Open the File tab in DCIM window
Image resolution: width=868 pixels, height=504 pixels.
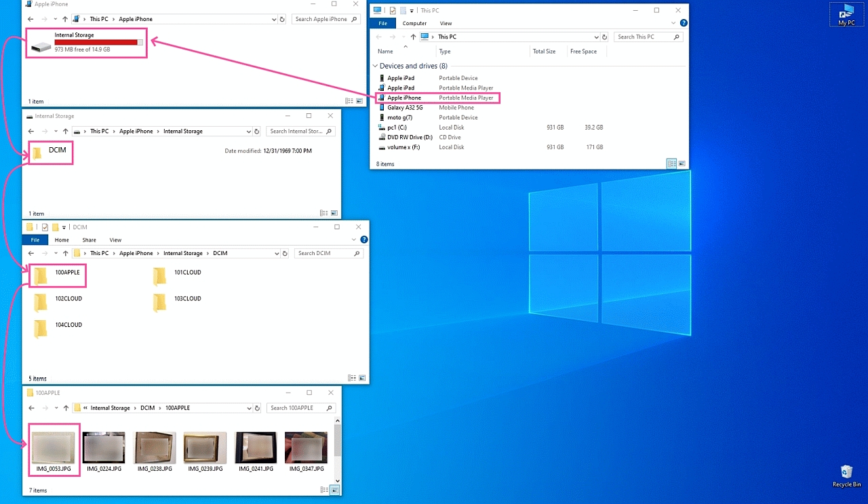coord(35,239)
